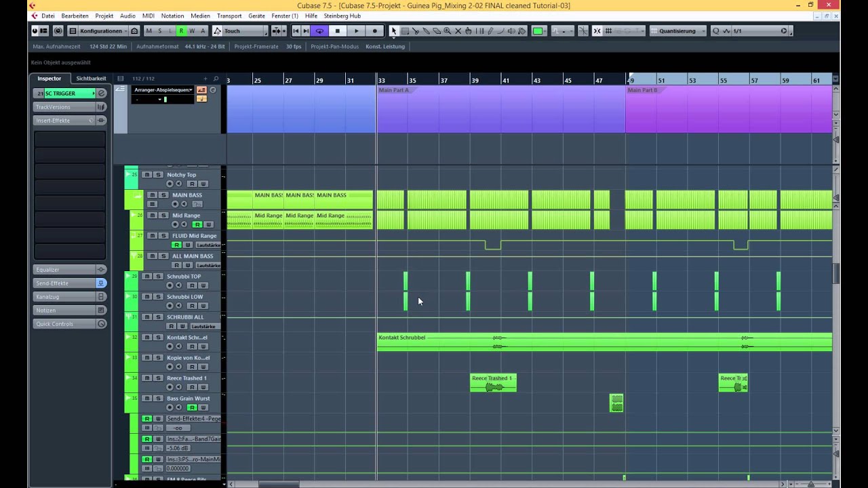This screenshot has width=868, height=488.
Task: Expand the Send-Effekte inspector section
Action: click(70, 283)
